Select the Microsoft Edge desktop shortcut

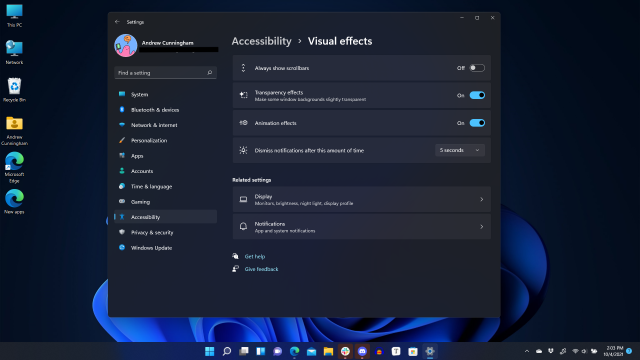[14, 167]
